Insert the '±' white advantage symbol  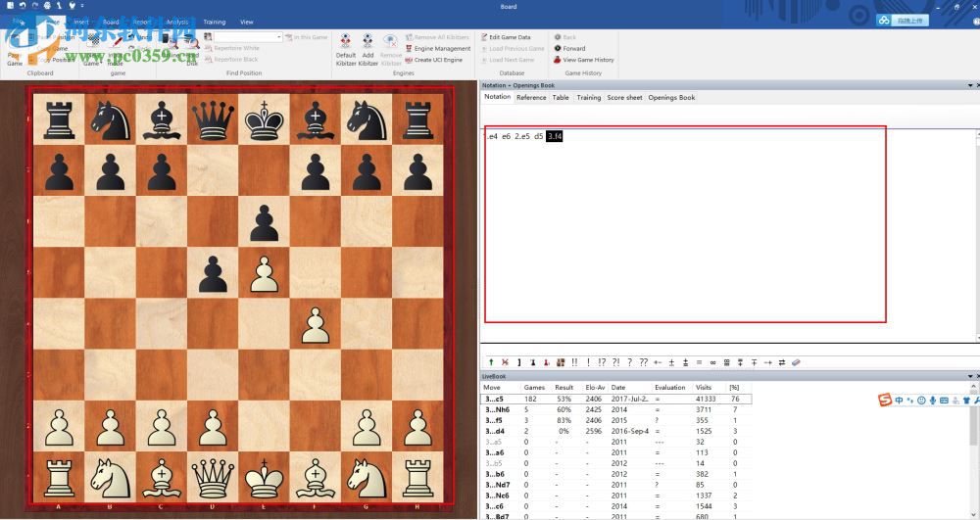[671, 362]
